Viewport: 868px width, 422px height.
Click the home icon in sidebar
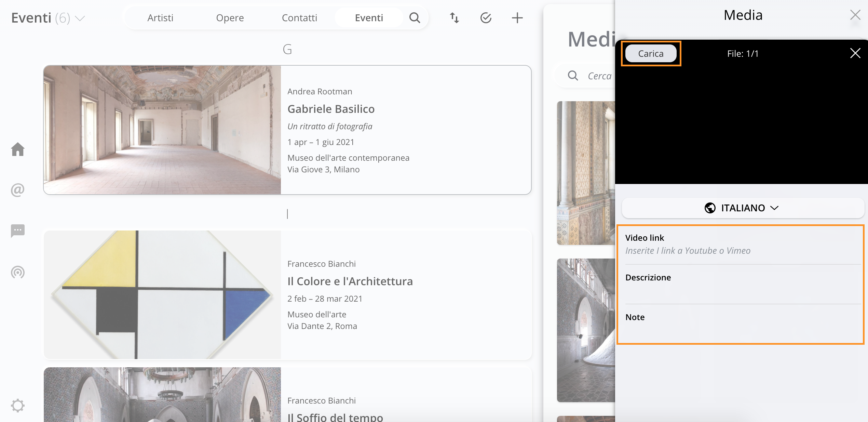click(x=18, y=149)
